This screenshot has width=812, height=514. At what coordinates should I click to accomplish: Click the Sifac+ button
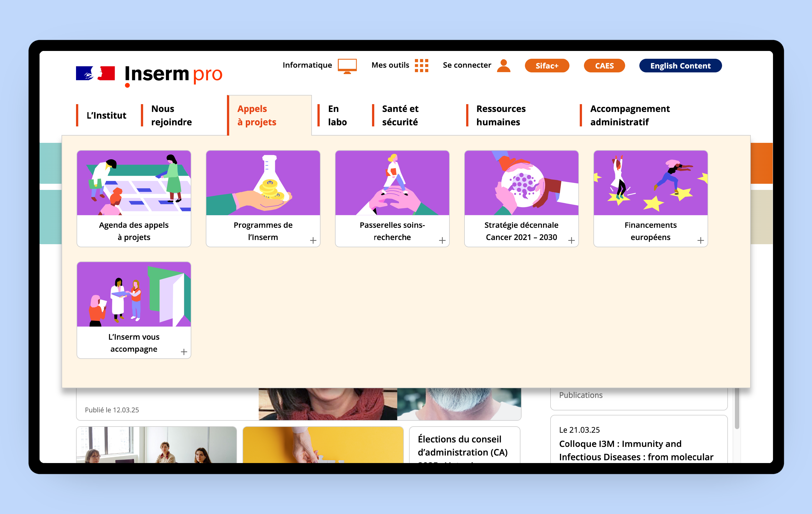tap(547, 66)
